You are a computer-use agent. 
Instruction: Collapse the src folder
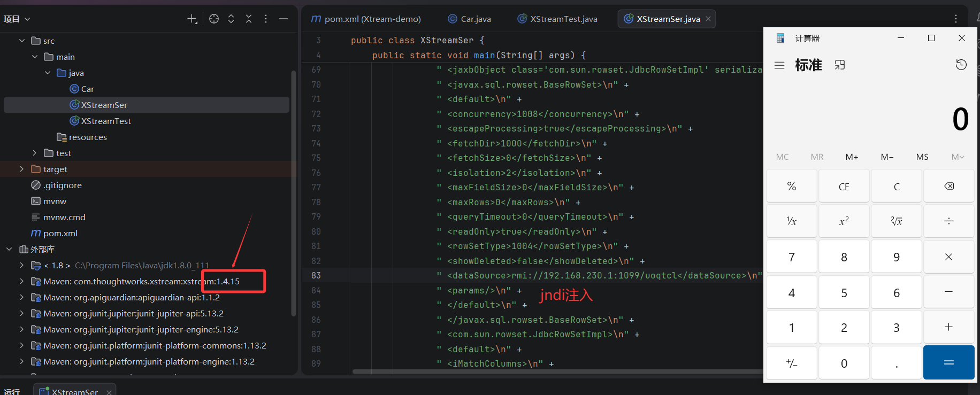(22, 41)
